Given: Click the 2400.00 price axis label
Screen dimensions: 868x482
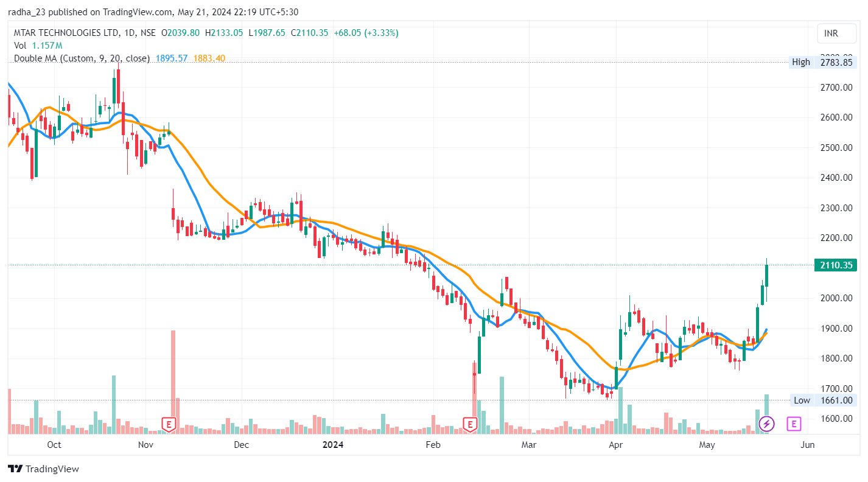Looking at the screenshot, I should 836,178.
